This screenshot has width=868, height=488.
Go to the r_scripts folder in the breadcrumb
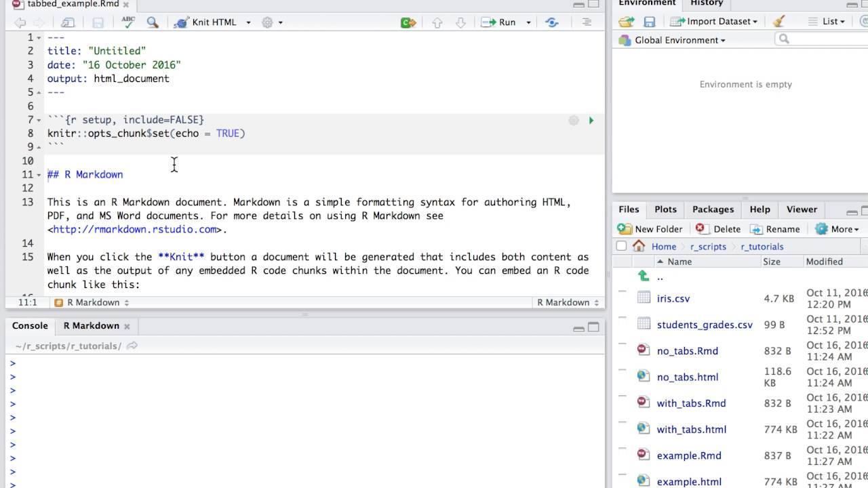(x=708, y=247)
